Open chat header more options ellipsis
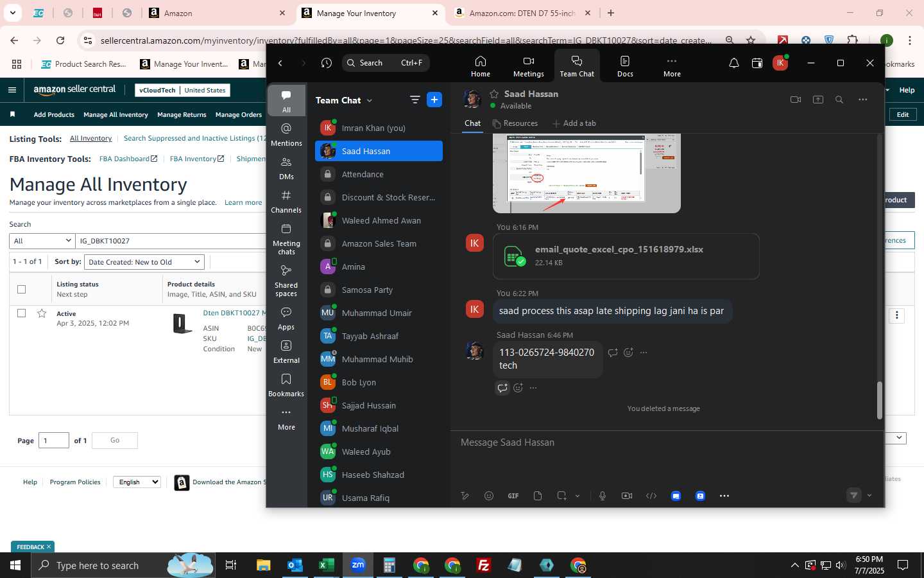Image resolution: width=924 pixels, height=578 pixels. pyautogui.click(x=862, y=100)
